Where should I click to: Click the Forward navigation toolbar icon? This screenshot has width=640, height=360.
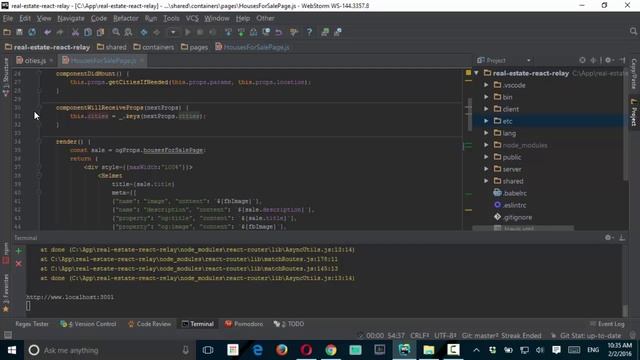tap(156, 32)
